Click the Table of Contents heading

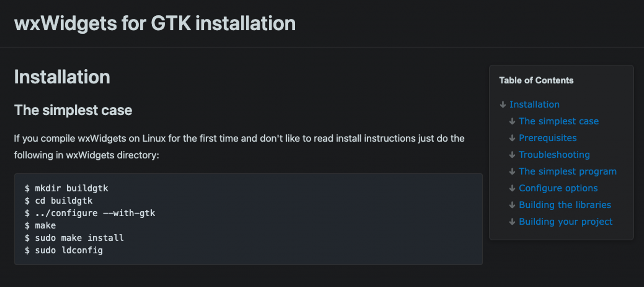coord(536,80)
